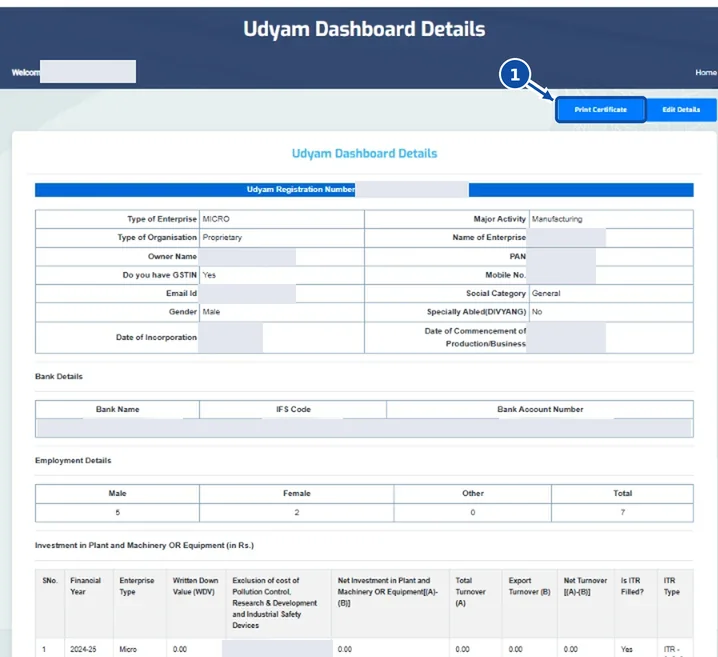The width and height of the screenshot is (718, 657).
Task: Open Edit Details
Action: (681, 110)
